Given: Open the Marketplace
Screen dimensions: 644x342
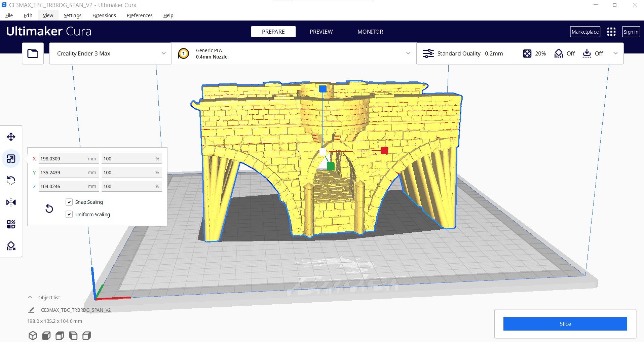Looking at the screenshot, I should point(585,32).
